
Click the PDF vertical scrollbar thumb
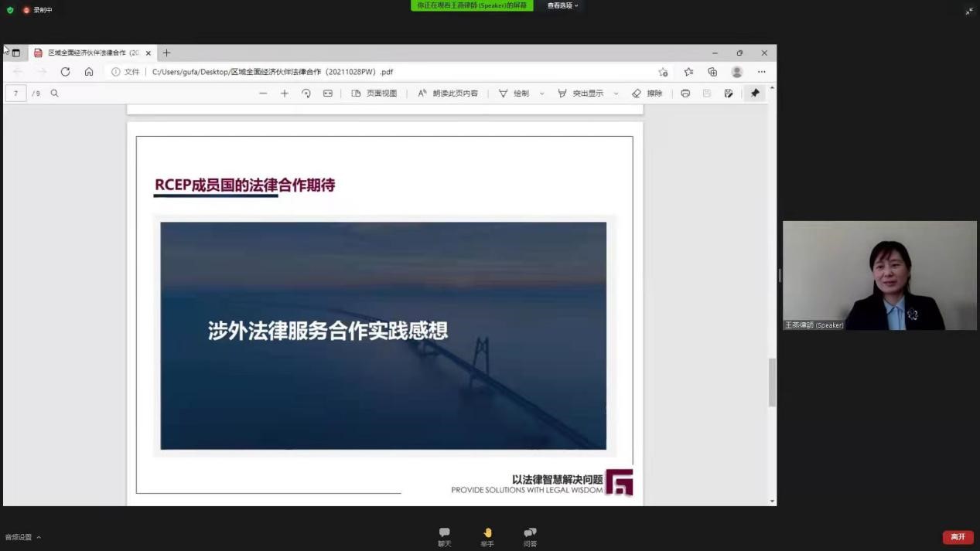772,383
